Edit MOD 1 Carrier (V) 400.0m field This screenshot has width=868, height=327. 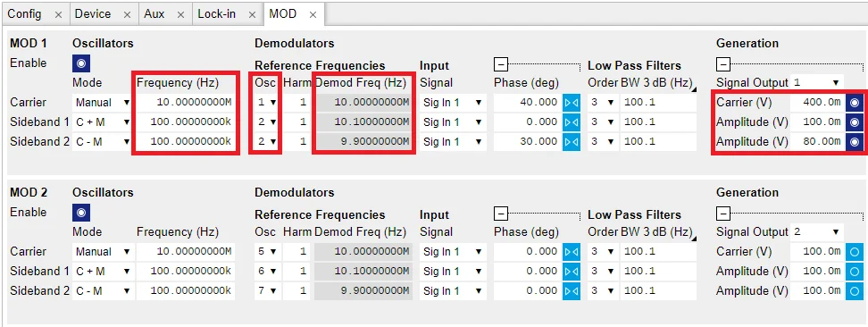(817, 103)
